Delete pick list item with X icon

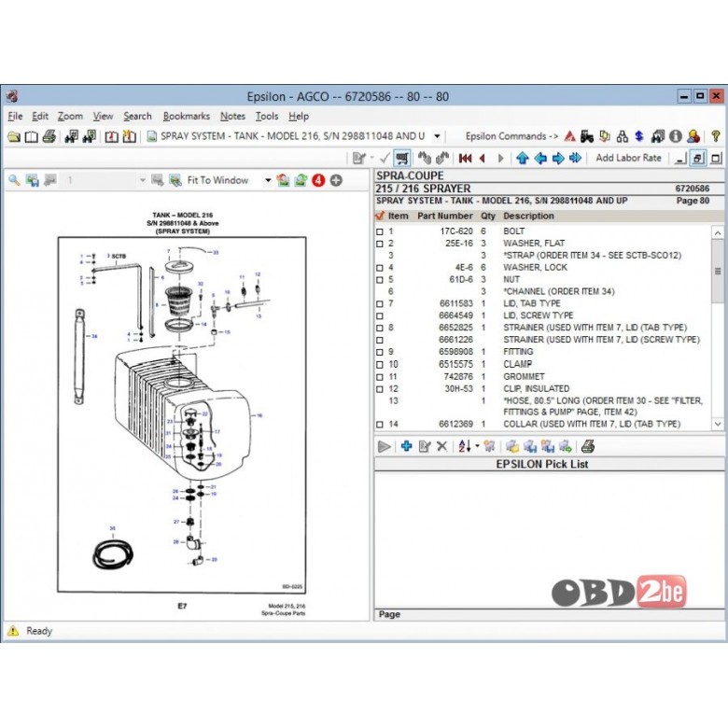pos(442,446)
